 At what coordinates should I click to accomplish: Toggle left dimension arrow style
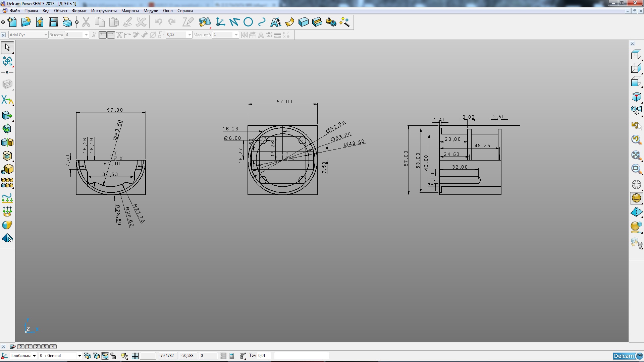tap(103, 35)
